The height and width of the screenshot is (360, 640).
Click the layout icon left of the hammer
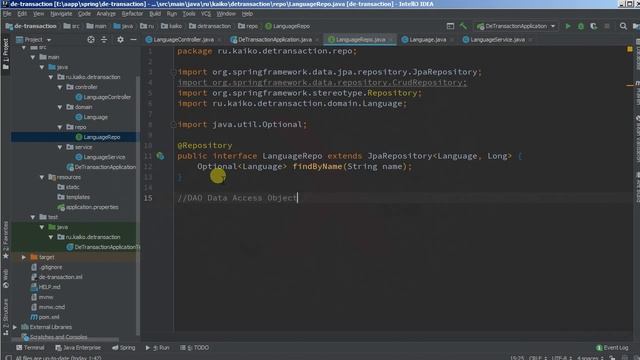click(x=450, y=26)
